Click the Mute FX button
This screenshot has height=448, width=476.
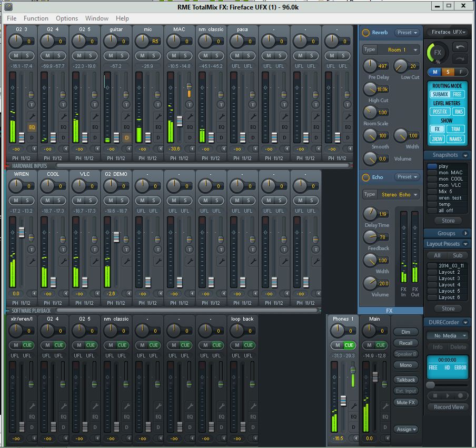coord(406,403)
